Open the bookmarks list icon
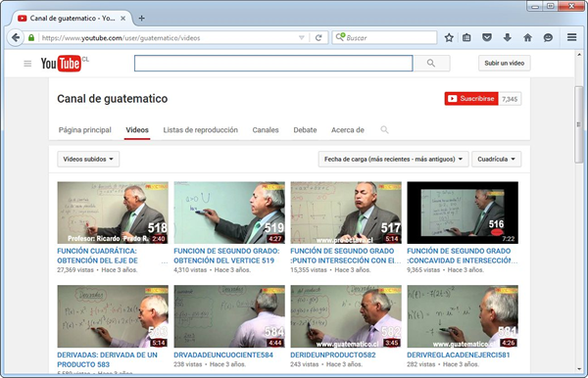 click(466, 37)
